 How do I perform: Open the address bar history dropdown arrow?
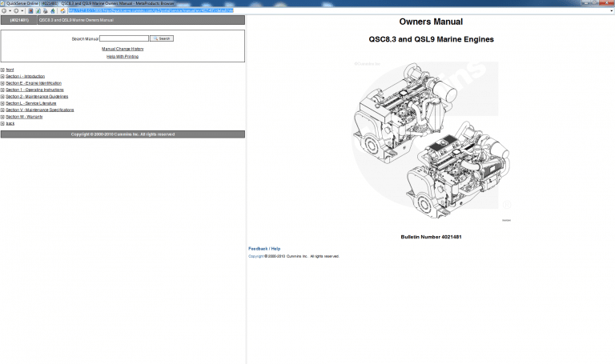pos(611,10)
